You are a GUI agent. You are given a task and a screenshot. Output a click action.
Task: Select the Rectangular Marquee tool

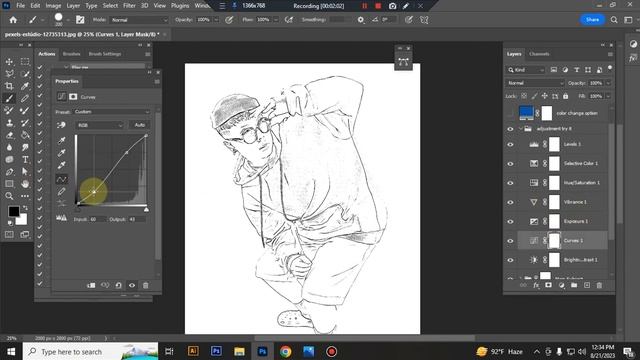(25, 62)
